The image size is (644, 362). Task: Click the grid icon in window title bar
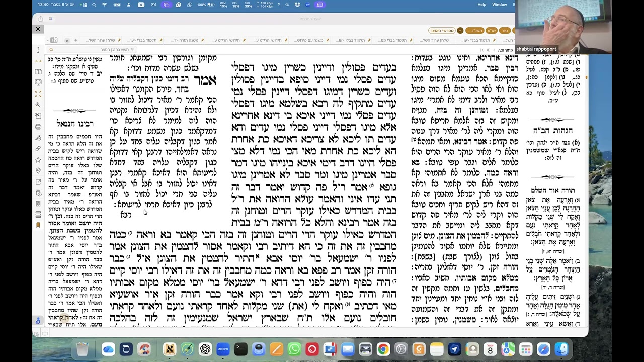(x=51, y=19)
